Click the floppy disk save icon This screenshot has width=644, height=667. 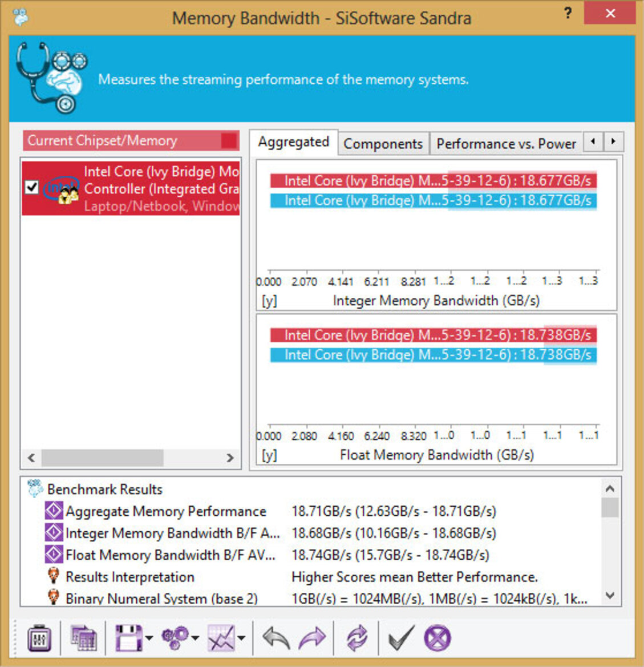pos(129,638)
